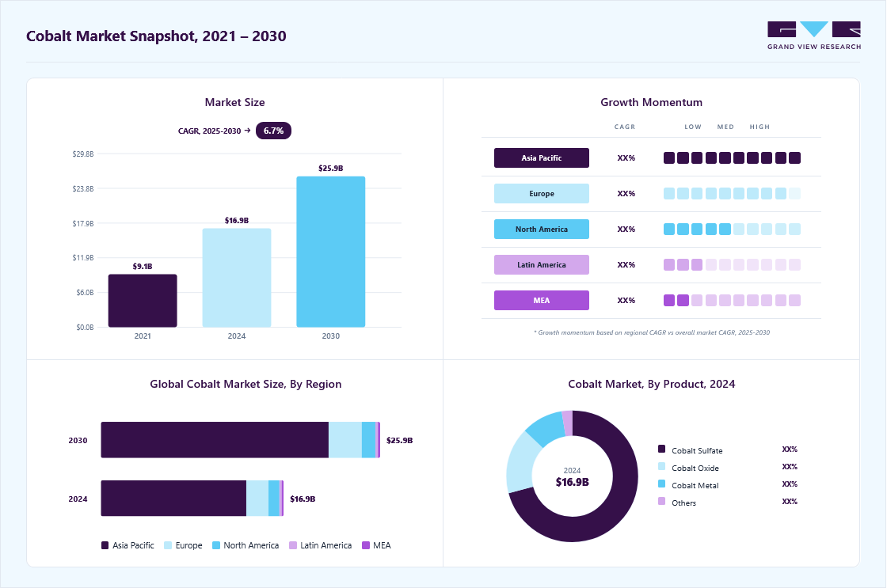This screenshot has height=588, width=887.
Task: Click the blue Cobalt Metal donut segment
Action: tap(546, 429)
